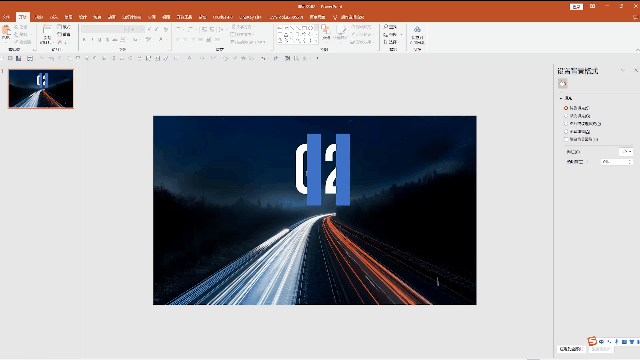The width and height of the screenshot is (640, 360).
Task: Toggle Bold formatting
Action: pos(84,40)
